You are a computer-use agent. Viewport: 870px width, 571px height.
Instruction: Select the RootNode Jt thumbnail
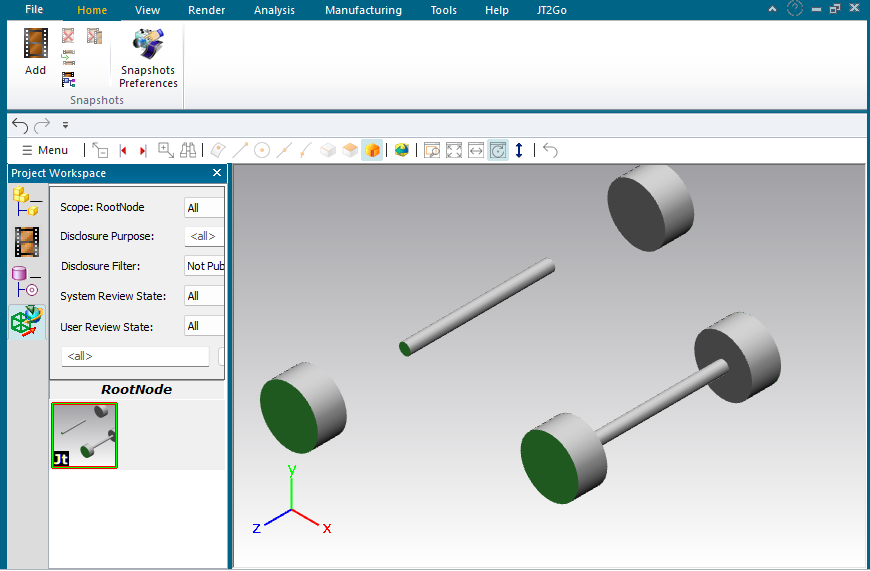[x=84, y=435]
